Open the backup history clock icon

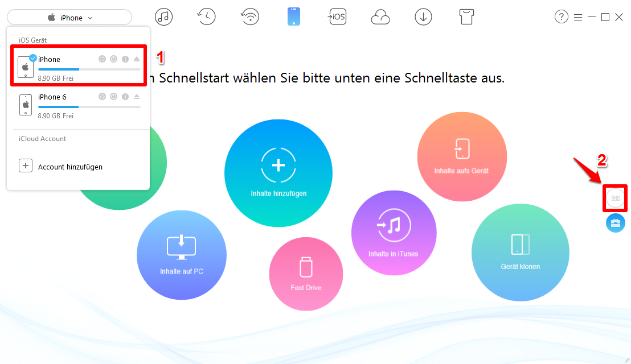(x=207, y=17)
